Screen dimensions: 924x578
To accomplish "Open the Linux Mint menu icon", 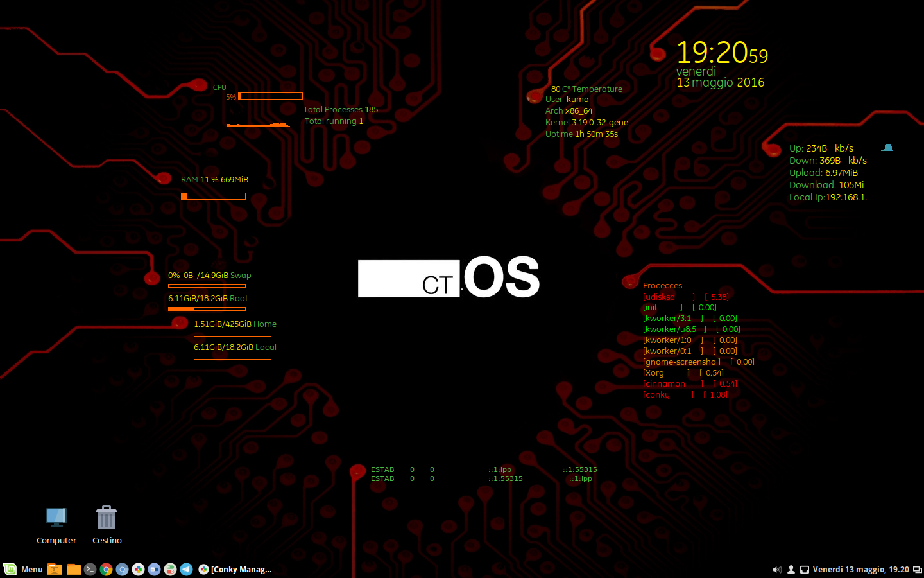I will coord(10,569).
